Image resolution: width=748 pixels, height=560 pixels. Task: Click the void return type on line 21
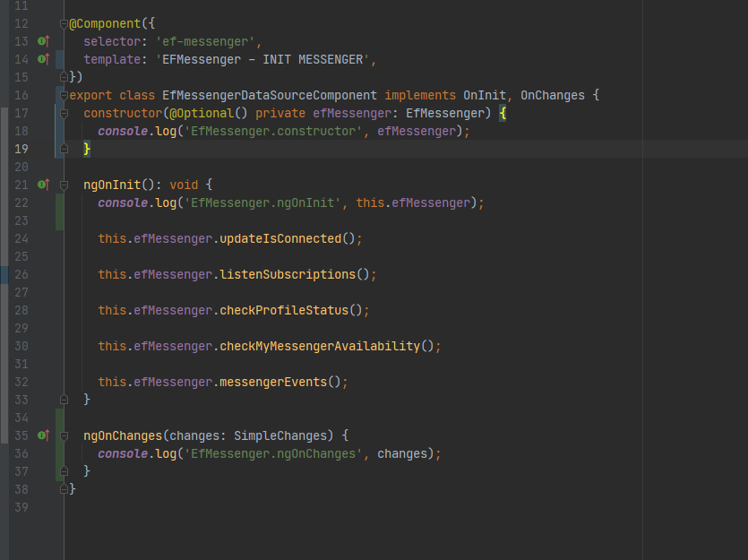coord(184,185)
